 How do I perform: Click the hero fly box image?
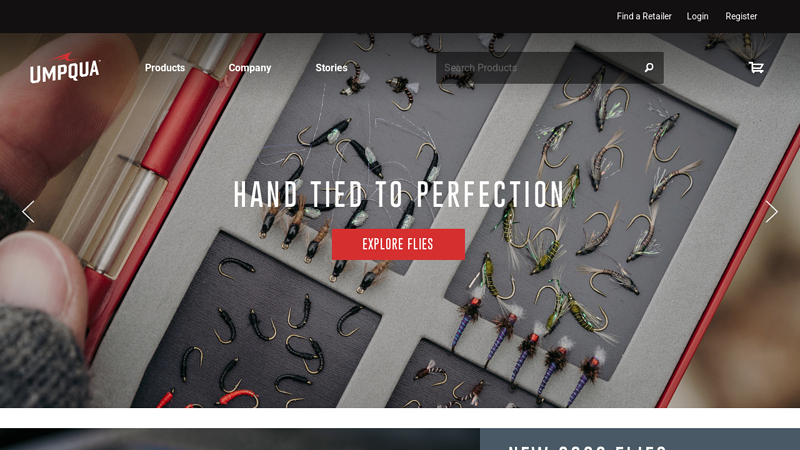click(400, 220)
